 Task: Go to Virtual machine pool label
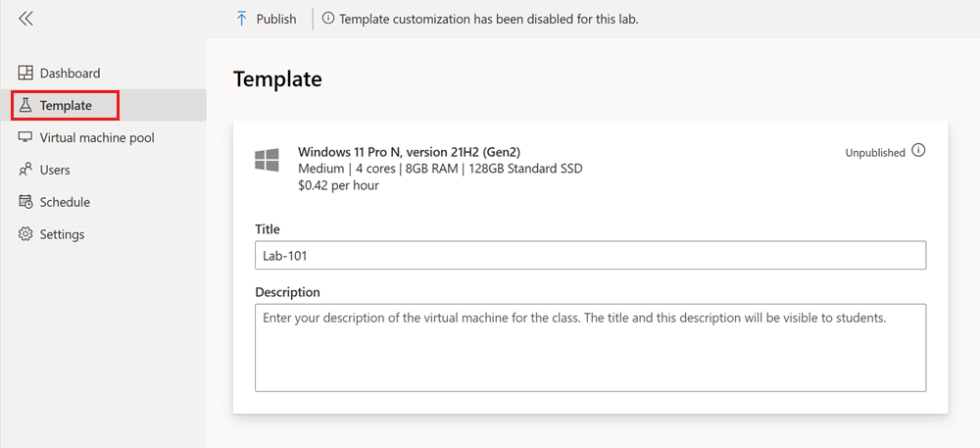pyautogui.click(x=97, y=138)
